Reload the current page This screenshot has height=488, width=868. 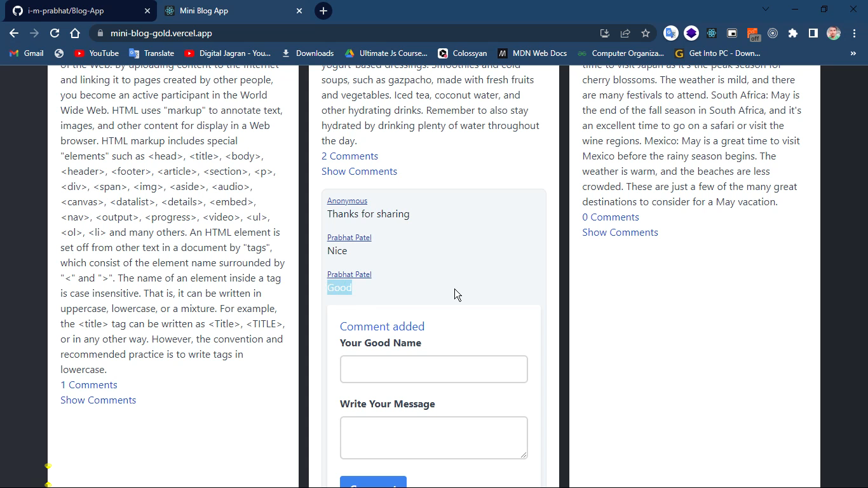coord(54,32)
